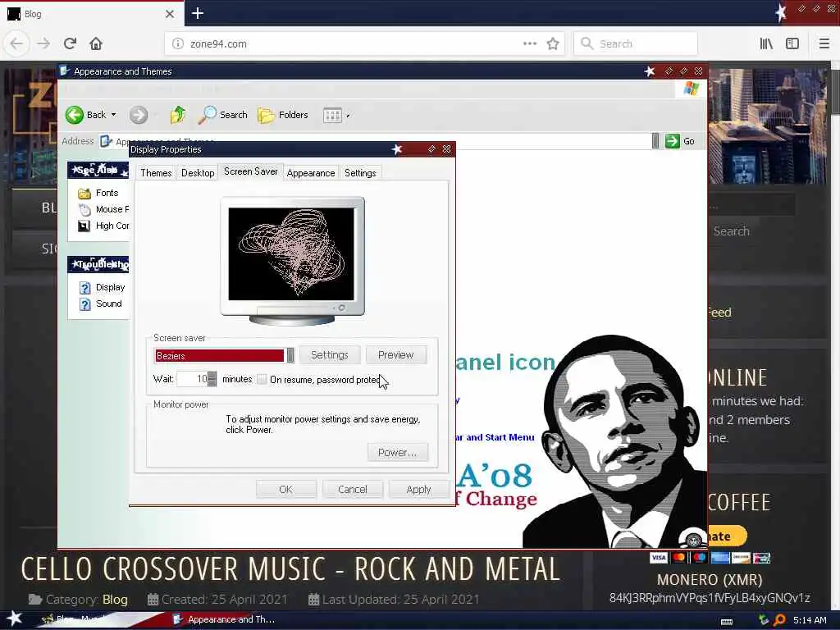This screenshot has width=840, height=630.
Task: Click the Wait minutes field
Action: (x=192, y=379)
